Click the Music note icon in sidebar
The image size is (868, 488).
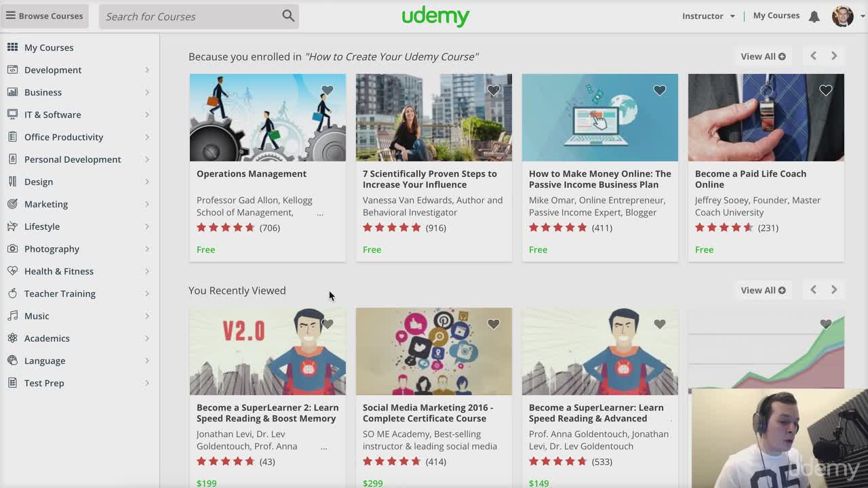pyautogui.click(x=12, y=316)
